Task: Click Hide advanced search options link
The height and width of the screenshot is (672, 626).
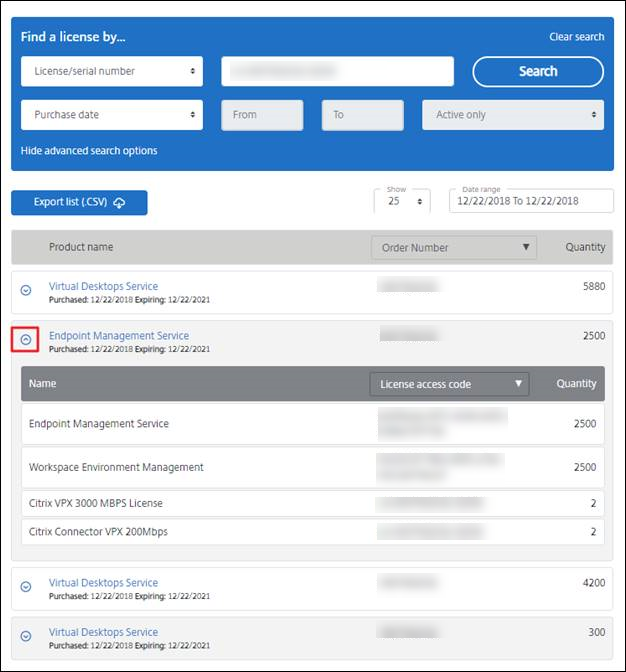Action: click(x=89, y=151)
